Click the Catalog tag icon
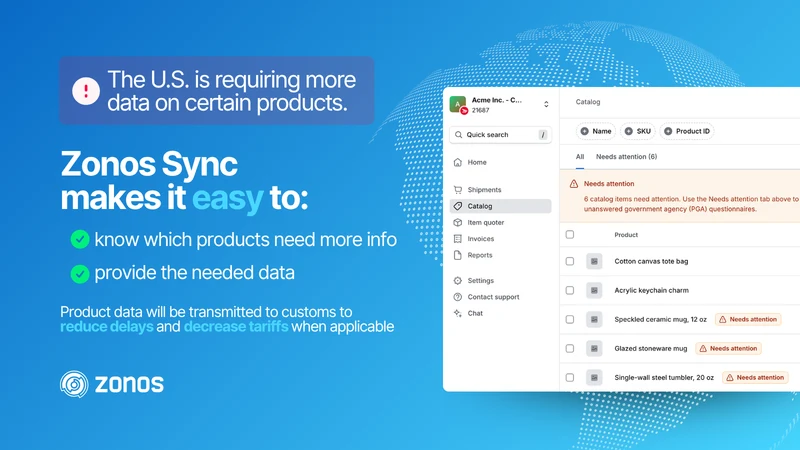This screenshot has width=800, height=450. pos(458,206)
